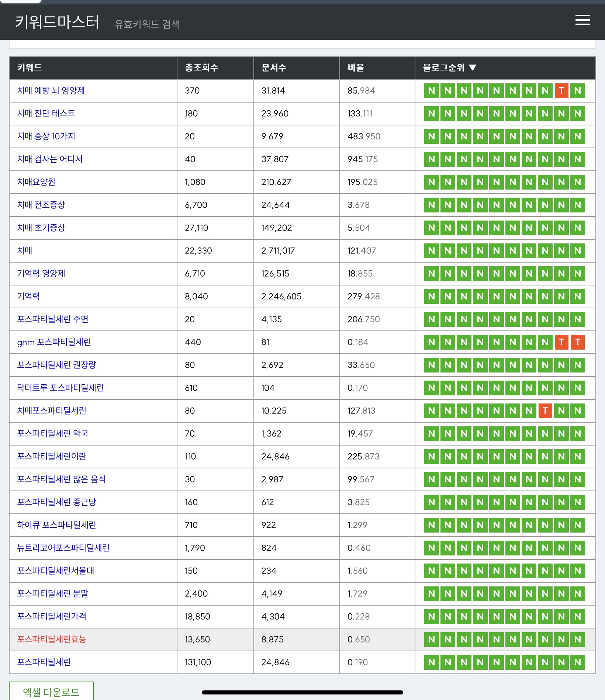Click first orange T badge in gnm 포스파티딜세린 row
Viewport: 605px width, 700px height.
(x=561, y=342)
